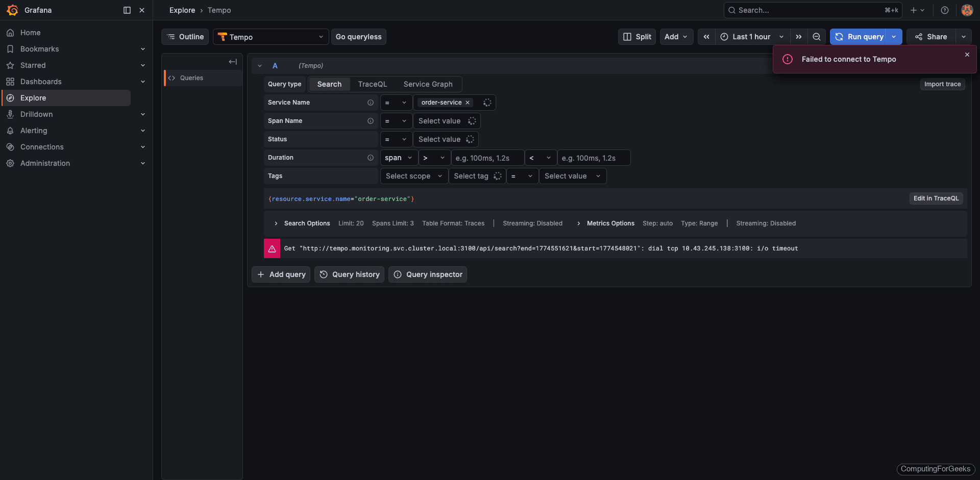Viewport: 980px width, 480px height.
Task: Toggle the navigation sidebar dock
Action: (126, 10)
